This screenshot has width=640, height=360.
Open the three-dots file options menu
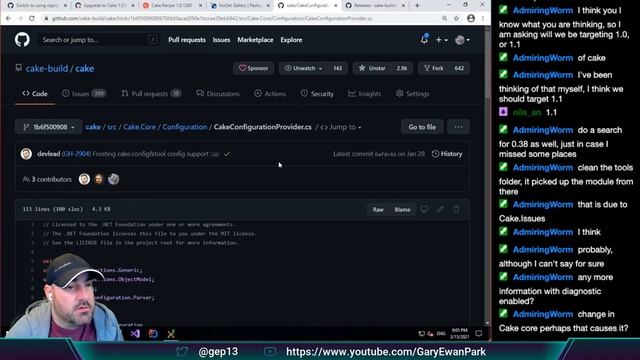click(458, 127)
